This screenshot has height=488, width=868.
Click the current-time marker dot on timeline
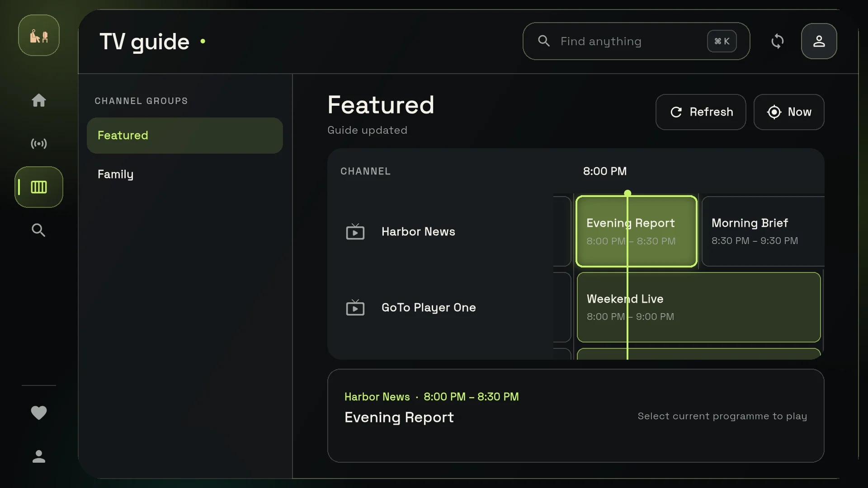pos(627,193)
